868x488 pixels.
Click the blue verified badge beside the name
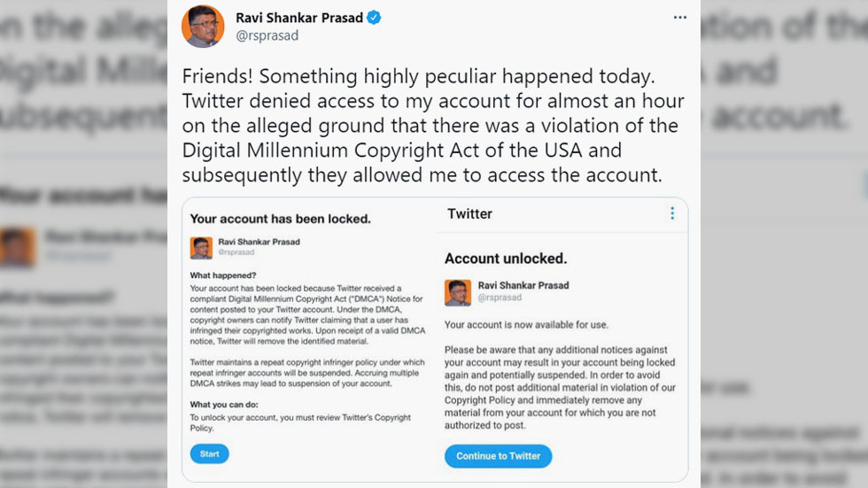tap(374, 18)
